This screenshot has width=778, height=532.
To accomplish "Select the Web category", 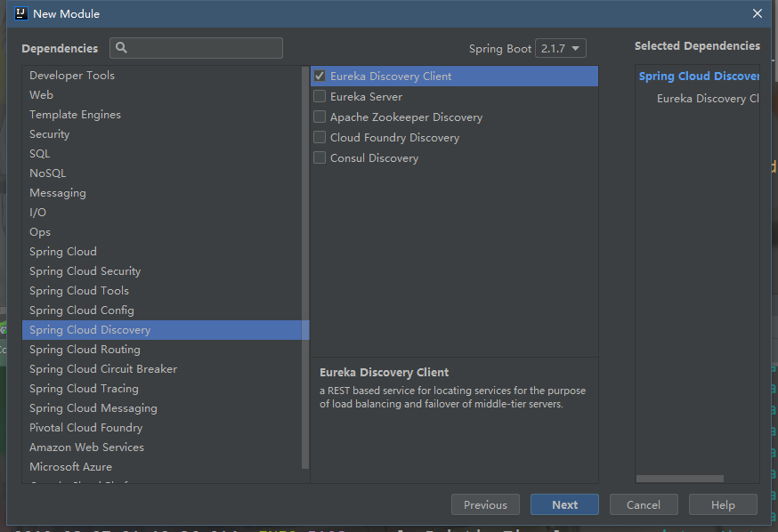I will 162,94.
